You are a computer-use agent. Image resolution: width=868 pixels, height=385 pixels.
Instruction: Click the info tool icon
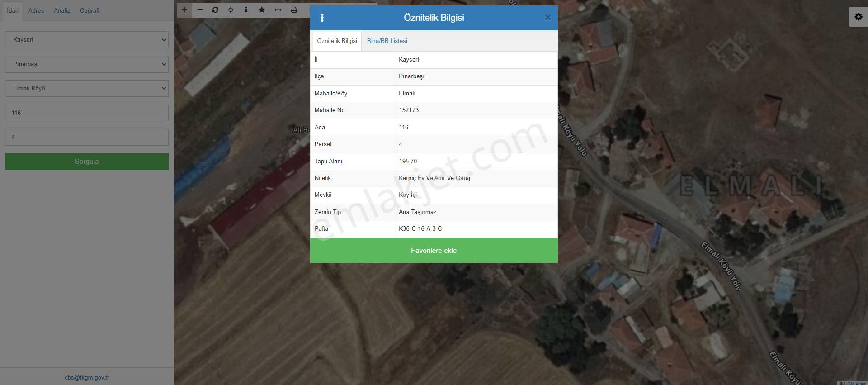(x=246, y=10)
